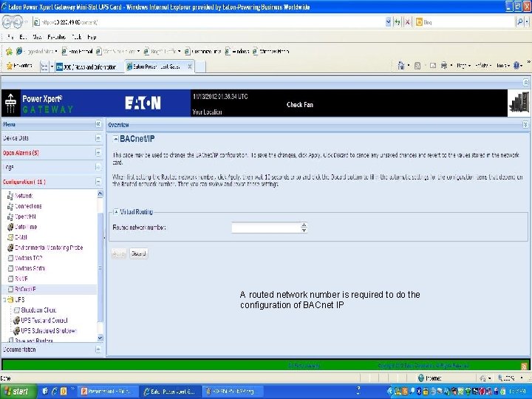
Task: Collapse the Configuration (11) section
Action: [x=98, y=182]
